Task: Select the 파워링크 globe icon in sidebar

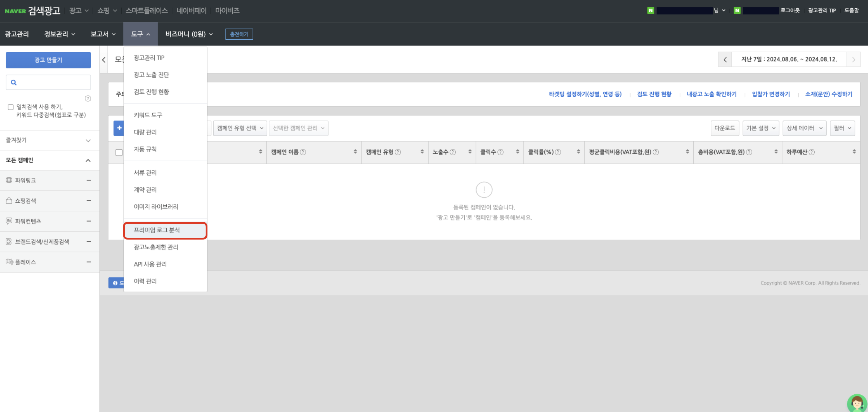Action: 9,180
